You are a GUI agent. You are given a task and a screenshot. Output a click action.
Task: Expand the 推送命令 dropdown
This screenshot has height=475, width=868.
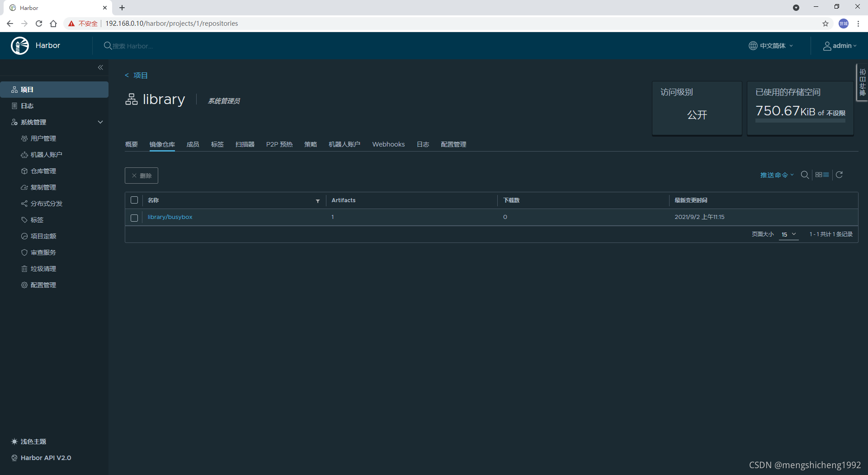coord(777,175)
